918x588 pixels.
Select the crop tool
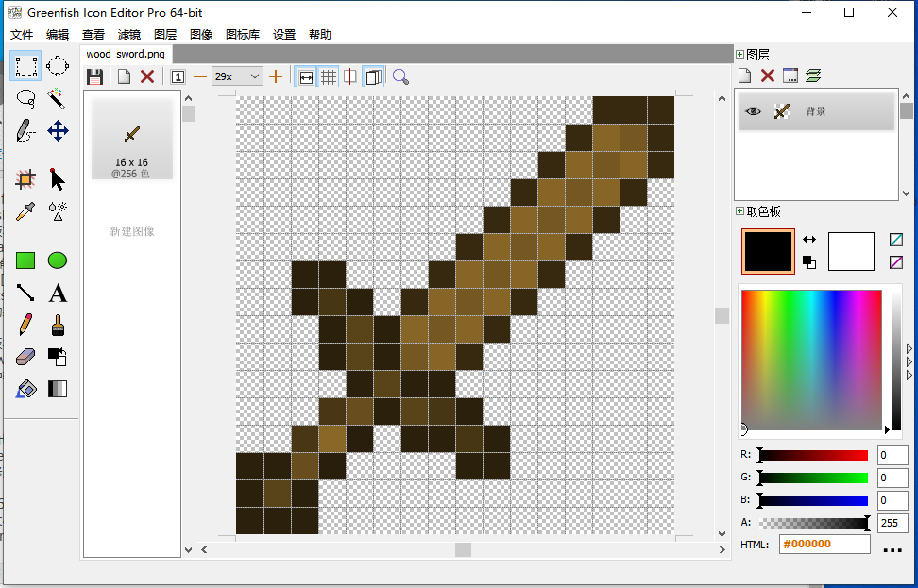pyautogui.click(x=25, y=179)
